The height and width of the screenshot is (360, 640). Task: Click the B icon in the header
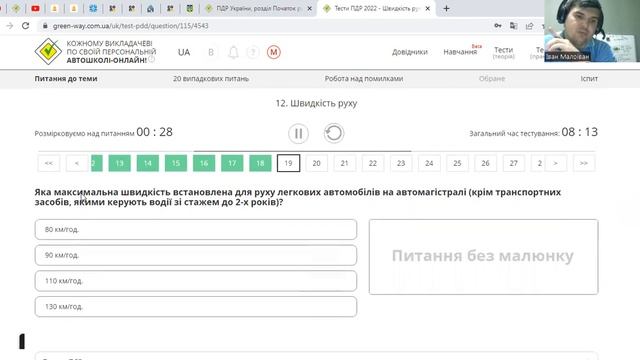tap(211, 52)
